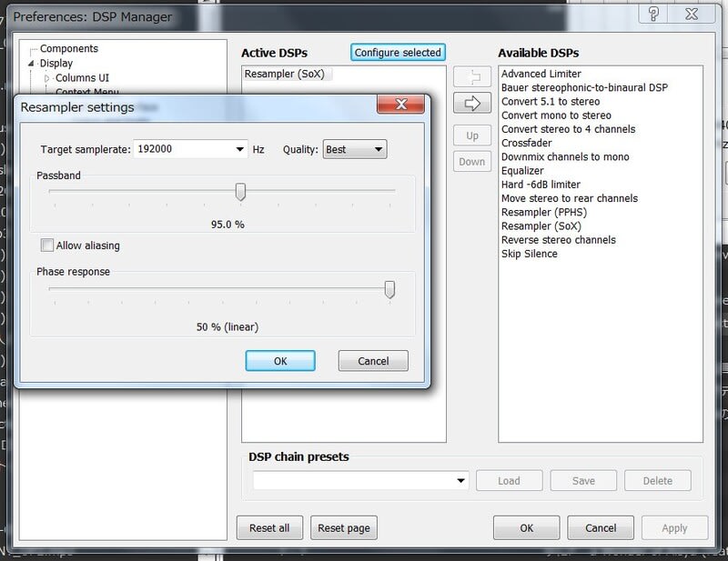This screenshot has width=728, height=561.
Task: Click Cancel in Resampler settings
Action: (x=373, y=361)
